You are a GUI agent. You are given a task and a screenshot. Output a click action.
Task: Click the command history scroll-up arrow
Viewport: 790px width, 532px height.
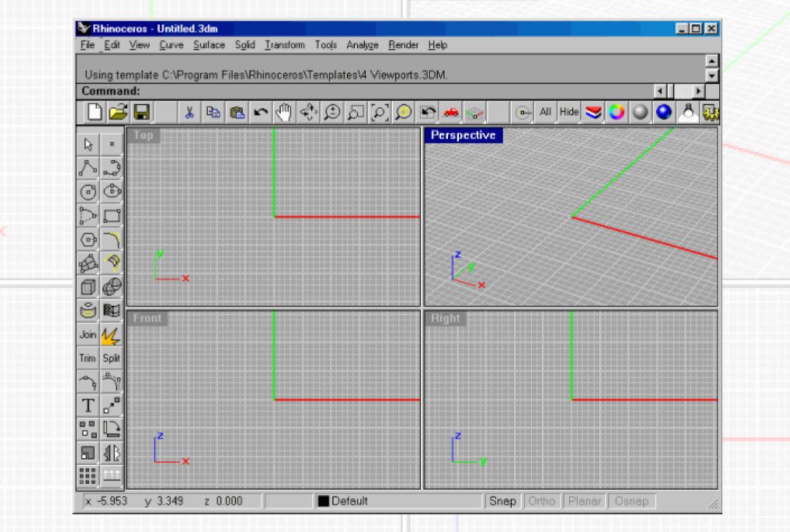coord(711,61)
